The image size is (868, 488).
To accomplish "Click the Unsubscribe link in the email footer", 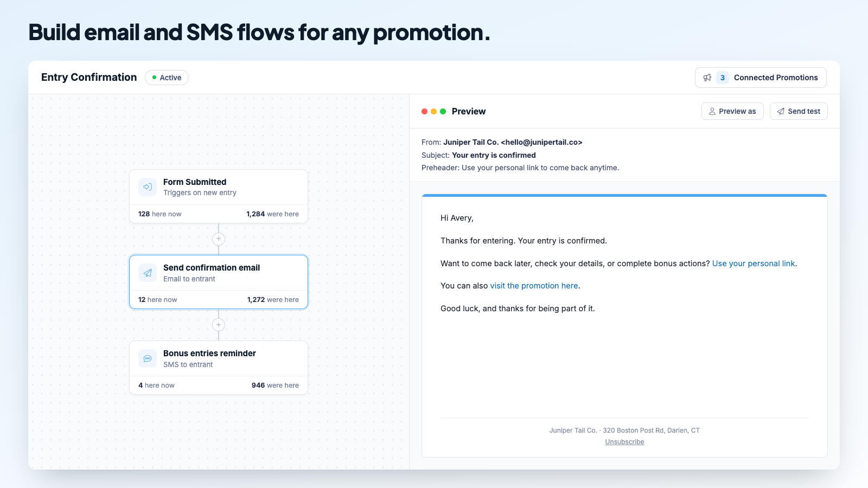I will pyautogui.click(x=624, y=442).
